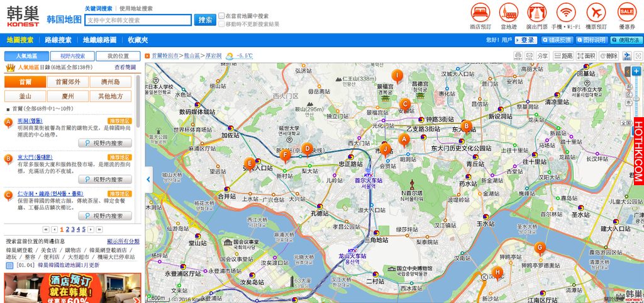644x303 pixels.
Task: Click the 搜索 search button
Action: (x=205, y=20)
